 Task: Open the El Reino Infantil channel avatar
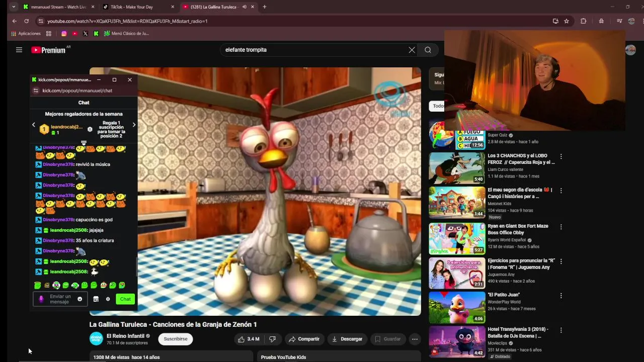point(96,339)
